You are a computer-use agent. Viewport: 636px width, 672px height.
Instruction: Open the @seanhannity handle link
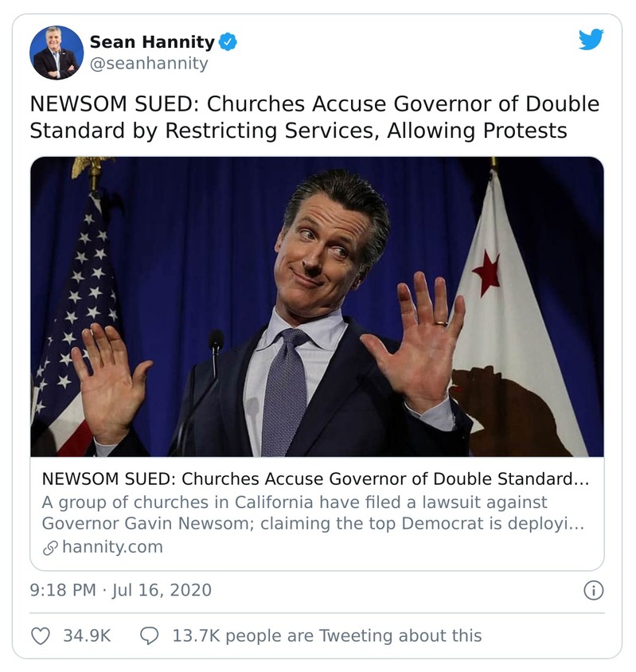(x=148, y=64)
